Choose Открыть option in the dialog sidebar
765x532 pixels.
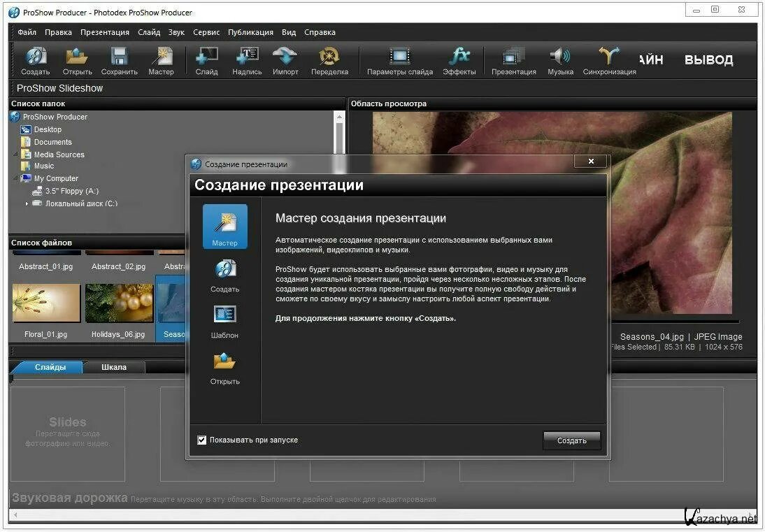tap(225, 368)
